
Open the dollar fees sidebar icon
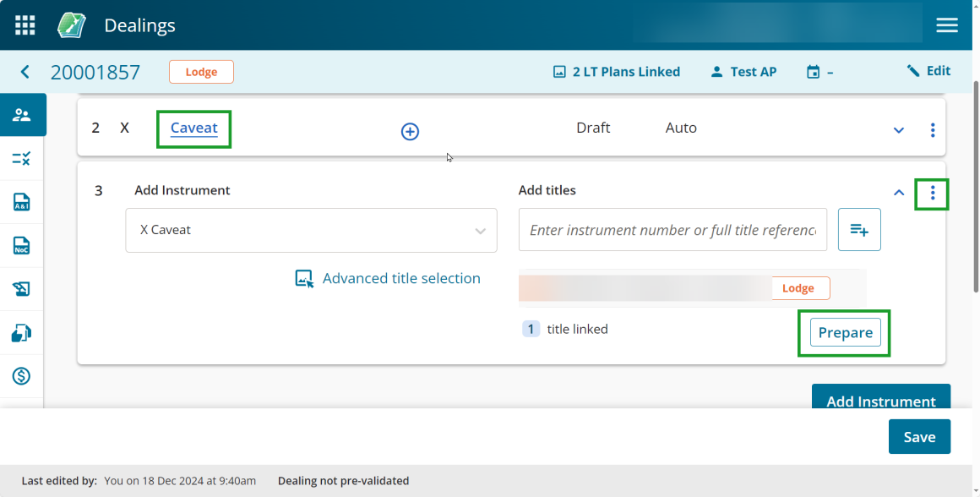22,376
